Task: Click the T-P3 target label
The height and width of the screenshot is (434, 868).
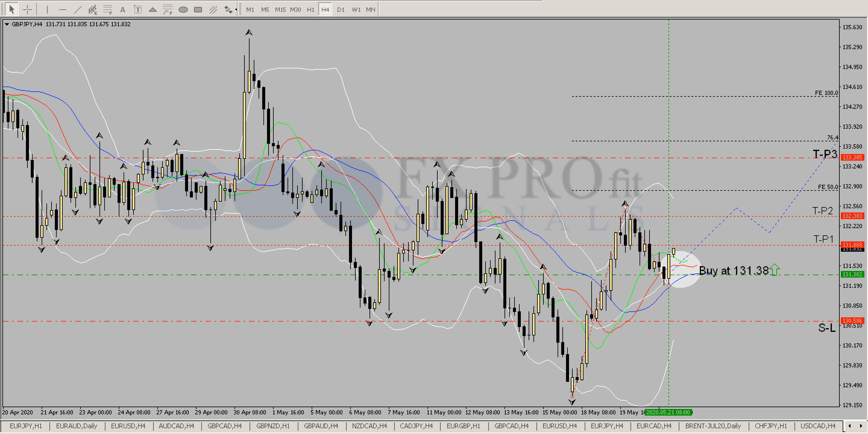Action: click(825, 154)
